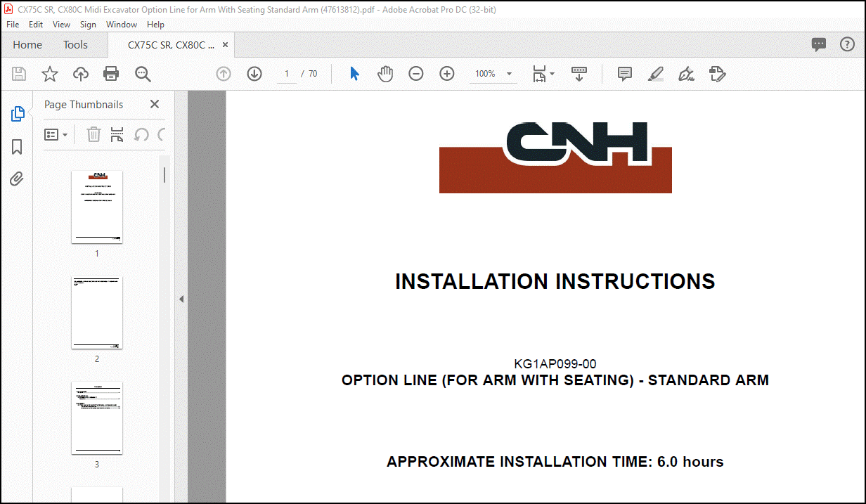Open thumbnail options menu dropdown
Screen dimensions: 866x504
56,134
